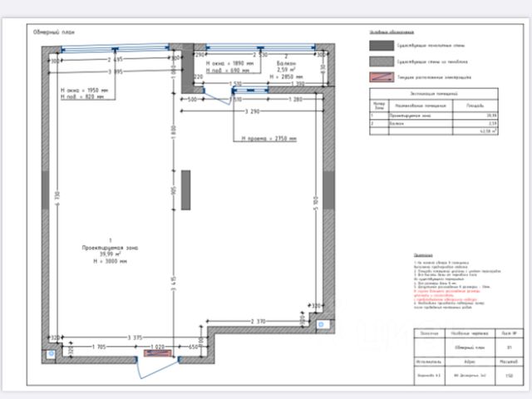532x399 pixels.
Task: Click the dark gray column in room center
Action: (x=185, y=190)
